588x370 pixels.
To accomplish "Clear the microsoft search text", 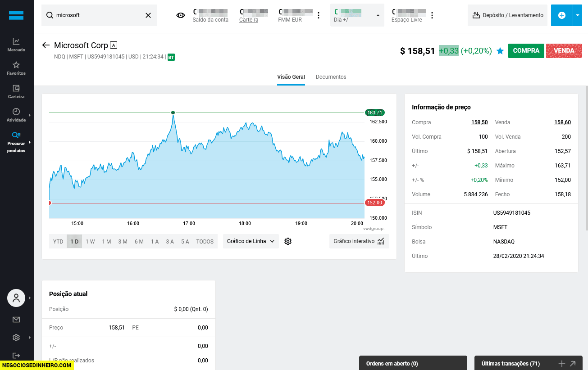I will [x=148, y=15].
